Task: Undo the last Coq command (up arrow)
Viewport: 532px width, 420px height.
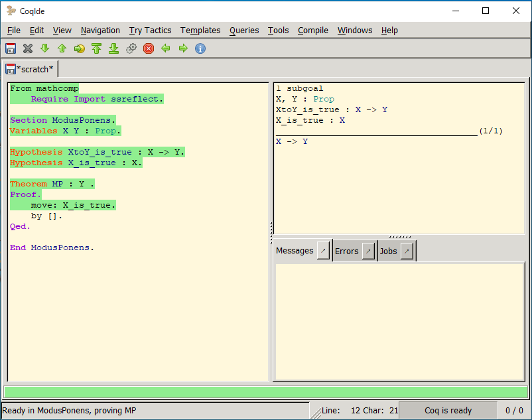Action: point(62,48)
